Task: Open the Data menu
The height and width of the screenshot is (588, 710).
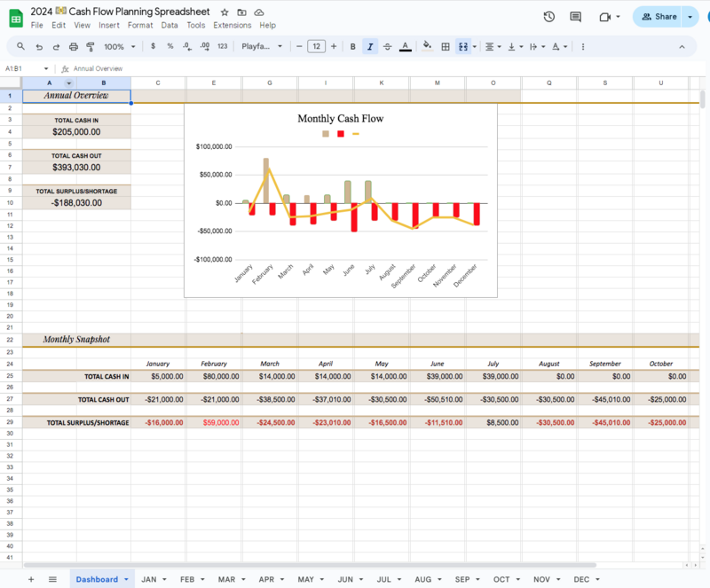Action: click(170, 26)
